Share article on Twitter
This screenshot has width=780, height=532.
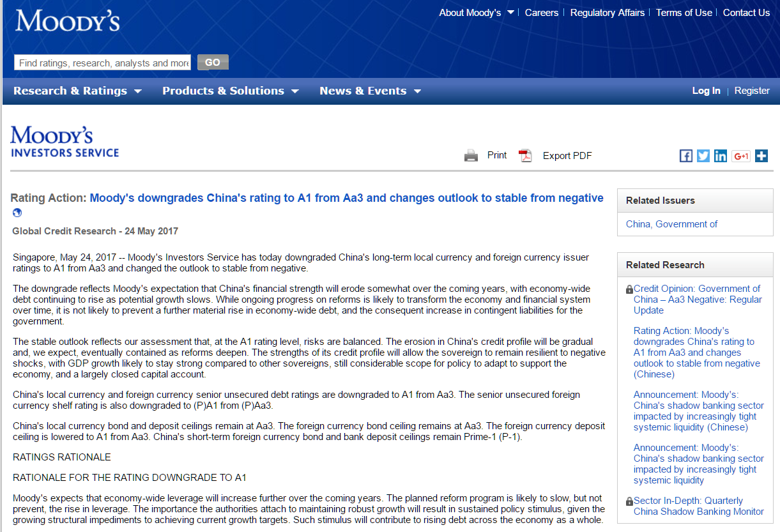pyautogui.click(x=703, y=156)
